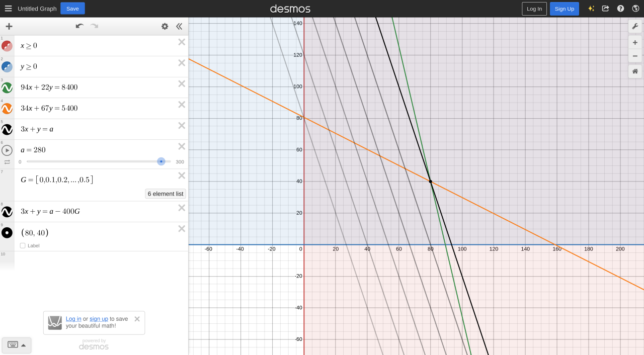
Task: Open the graph settings wrench
Action: (x=635, y=26)
